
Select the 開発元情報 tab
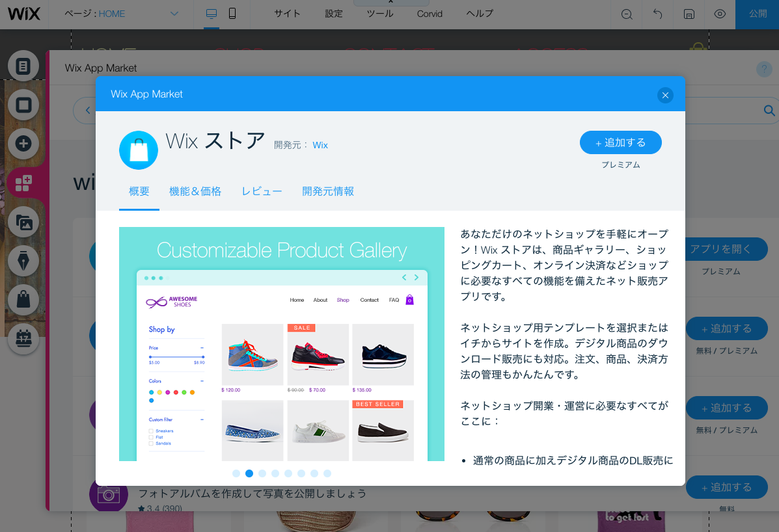pos(328,192)
